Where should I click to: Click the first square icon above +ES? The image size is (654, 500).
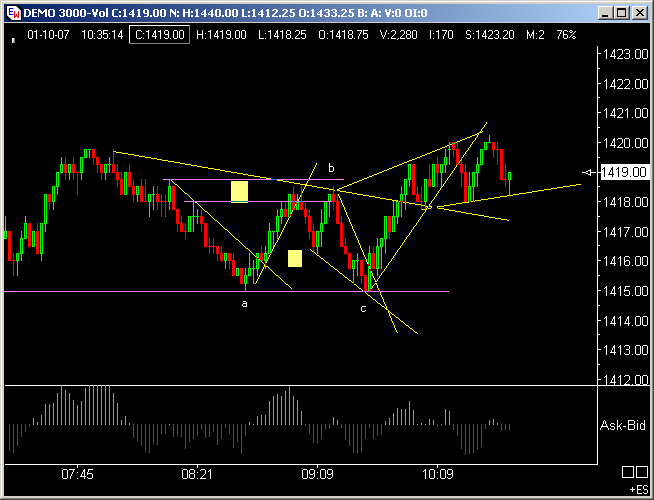tap(628, 472)
